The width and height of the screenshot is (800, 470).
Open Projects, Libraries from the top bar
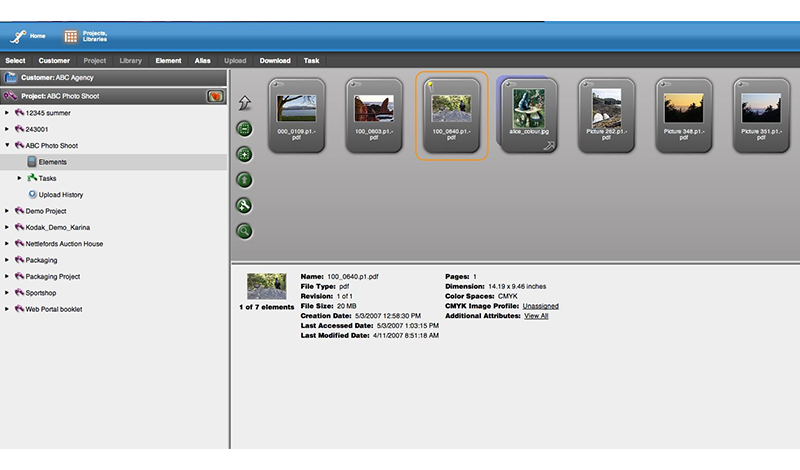[85, 36]
